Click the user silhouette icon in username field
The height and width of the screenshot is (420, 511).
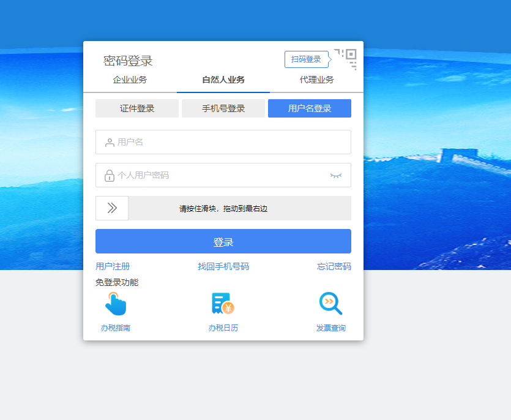tap(110, 143)
